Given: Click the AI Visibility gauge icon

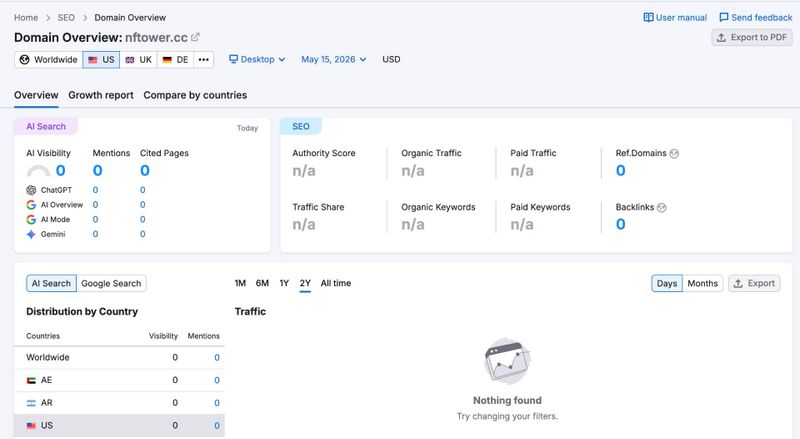Looking at the screenshot, I should tap(38, 171).
